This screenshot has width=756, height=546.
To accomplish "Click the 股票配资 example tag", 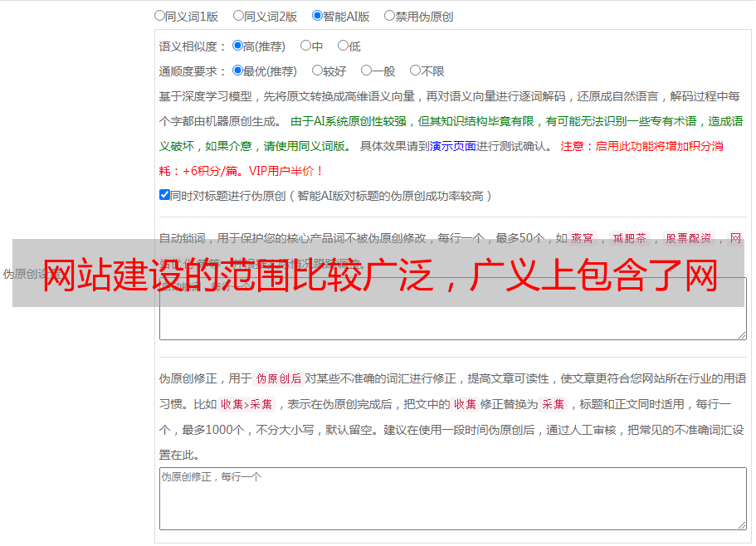I will coord(689,238).
